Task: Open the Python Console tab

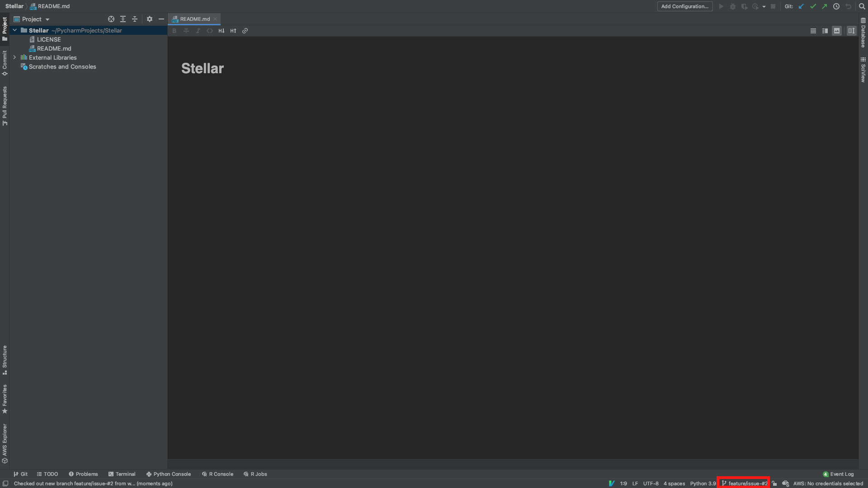Action: [x=168, y=474]
